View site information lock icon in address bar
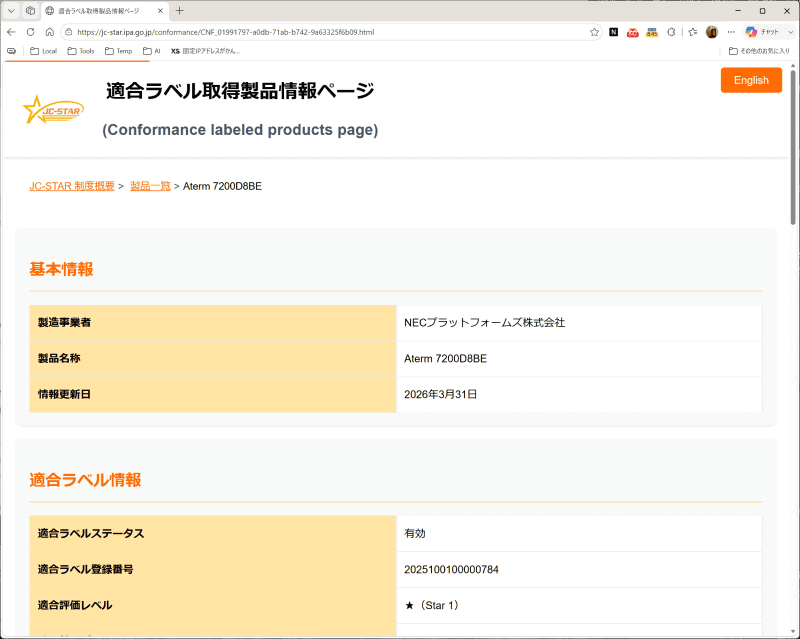The height and width of the screenshot is (639, 800). (69, 32)
